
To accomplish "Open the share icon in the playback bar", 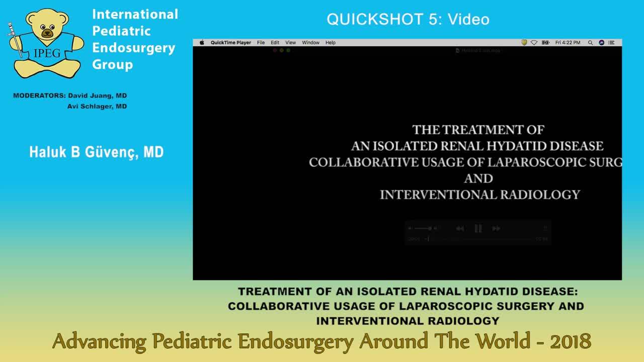I will click(x=545, y=228).
